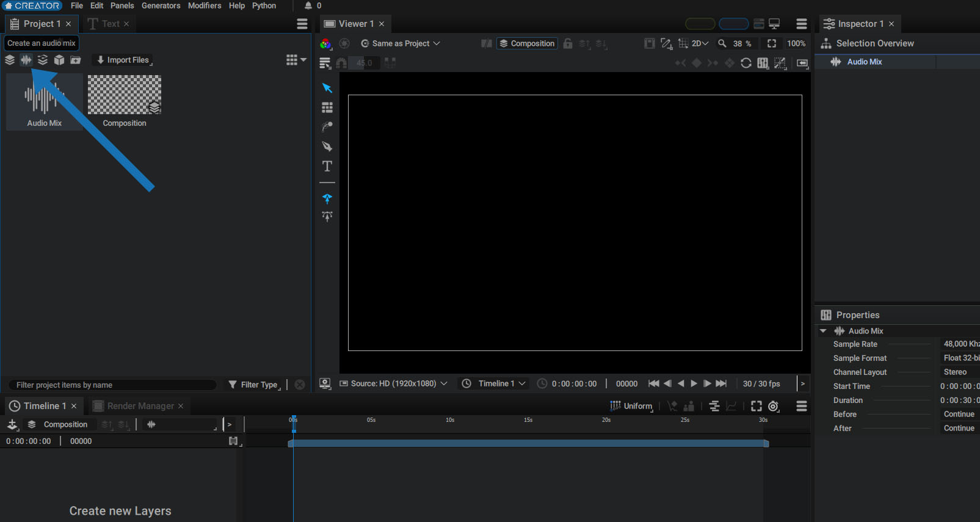Open the grid view options dropdown in Project
Viewport: 980px width, 522px height.
coord(296,60)
